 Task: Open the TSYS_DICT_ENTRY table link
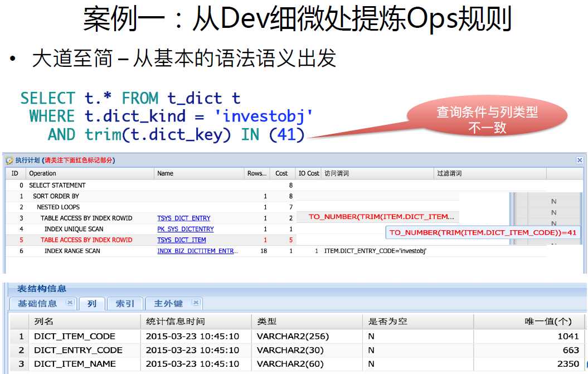coord(184,218)
